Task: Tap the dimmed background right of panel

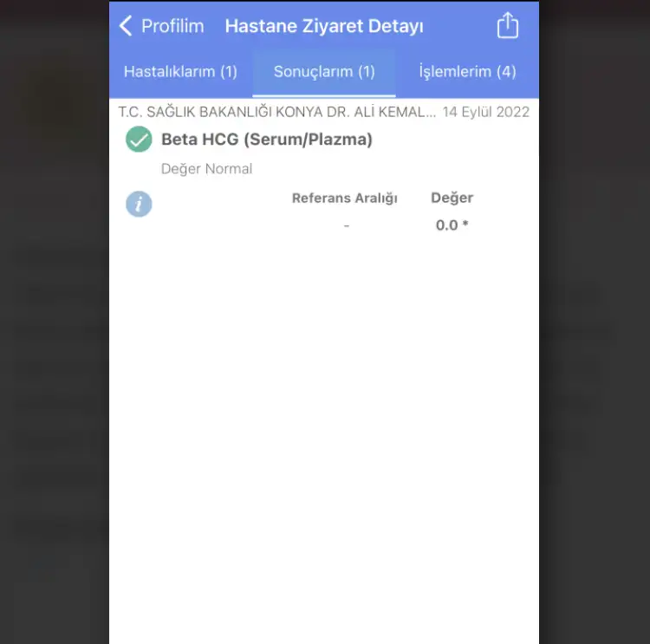Action: point(595,323)
